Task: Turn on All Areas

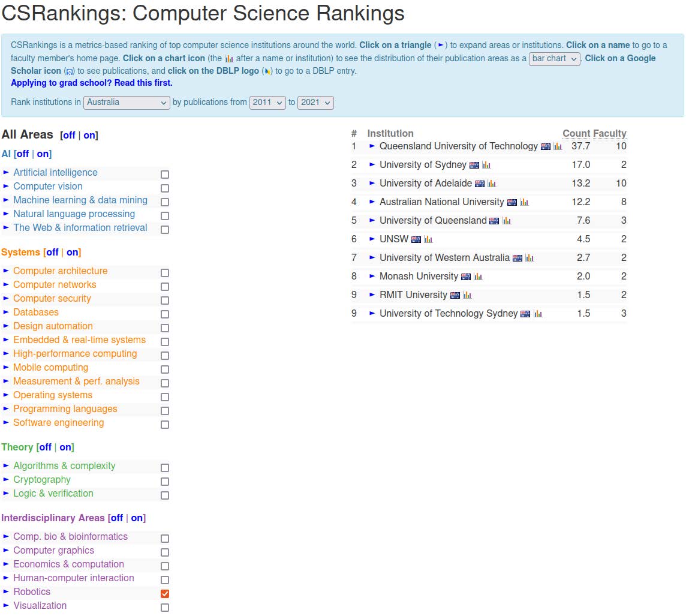Action: tap(89, 136)
